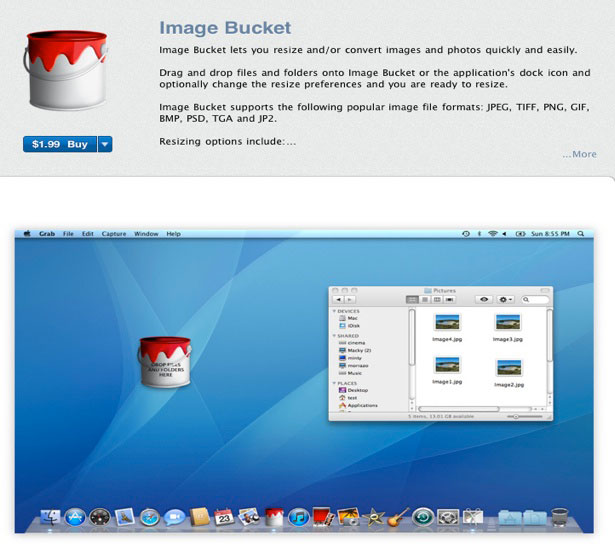The image size is (615, 550).
Task: Click the battery status icon
Action: coord(520,234)
